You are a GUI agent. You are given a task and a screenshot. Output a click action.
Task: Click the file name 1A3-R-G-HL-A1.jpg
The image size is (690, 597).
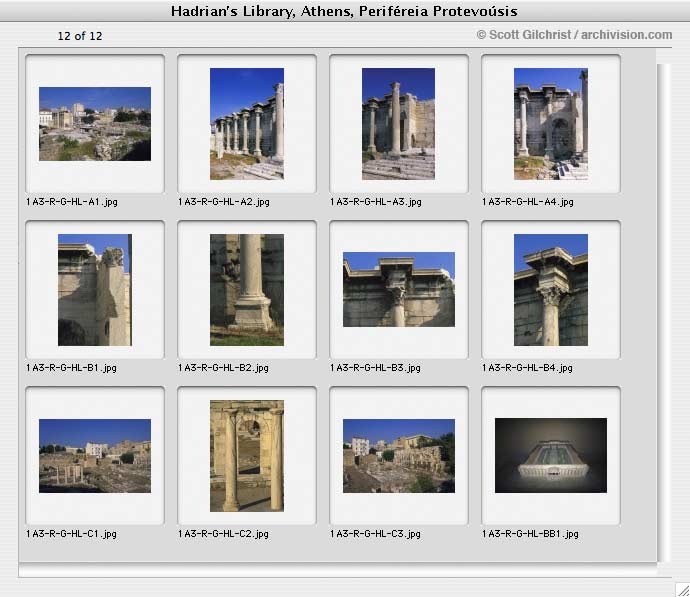pos(72,202)
